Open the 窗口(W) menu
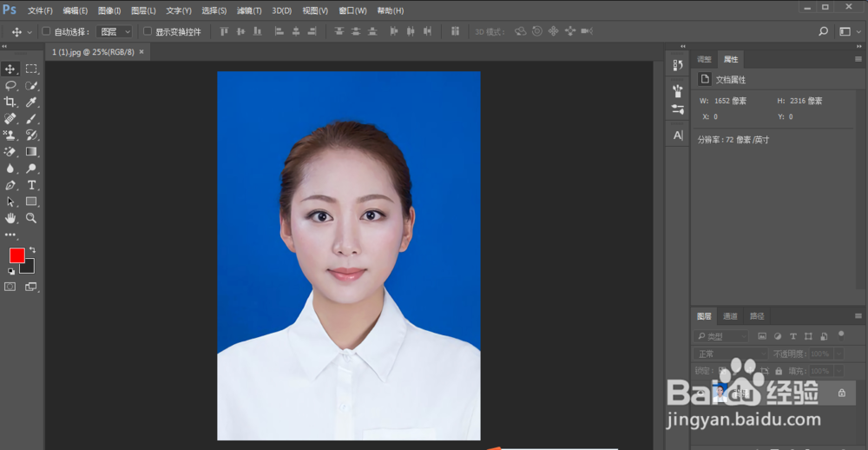 pos(352,10)
